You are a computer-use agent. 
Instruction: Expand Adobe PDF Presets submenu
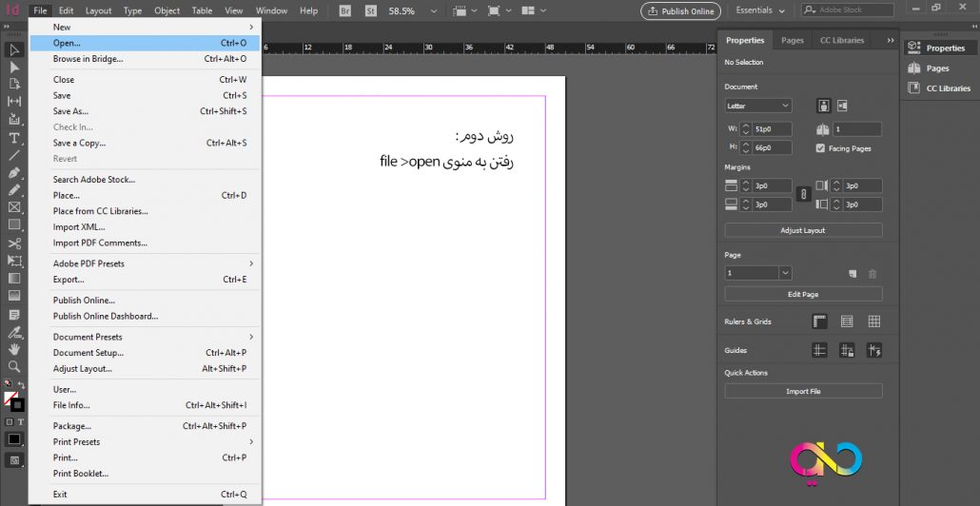tap(146, 263)
